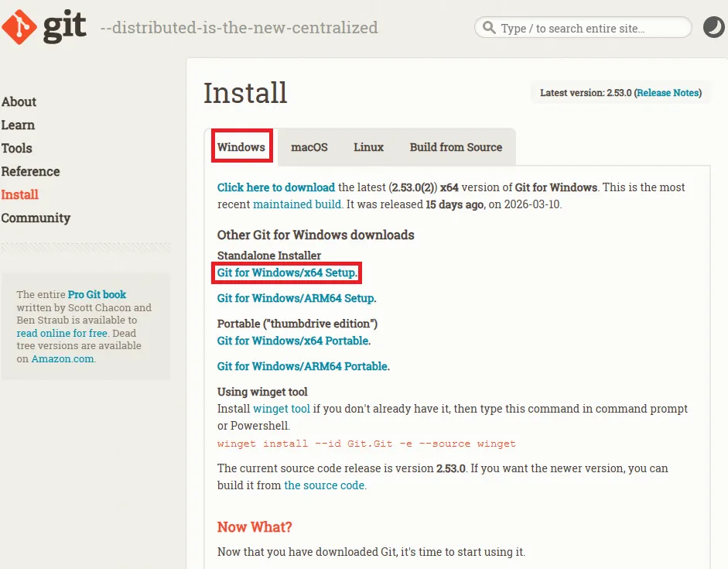The width and height of the screenshot is (728, 569).
Task: Open the winget tool link
Action: [x=281, y=408]
